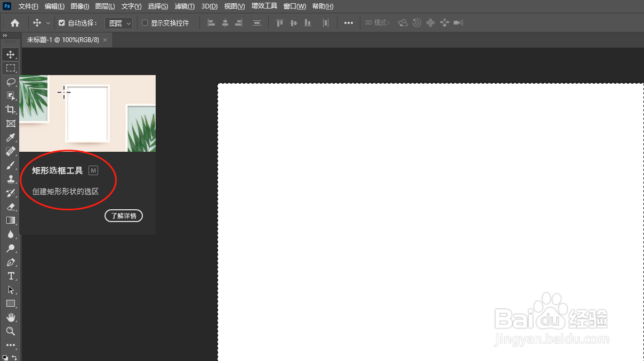Click the 3D rotate object icon
The width and height of the screenshot is (644, 361).
(x=403, y=23)
